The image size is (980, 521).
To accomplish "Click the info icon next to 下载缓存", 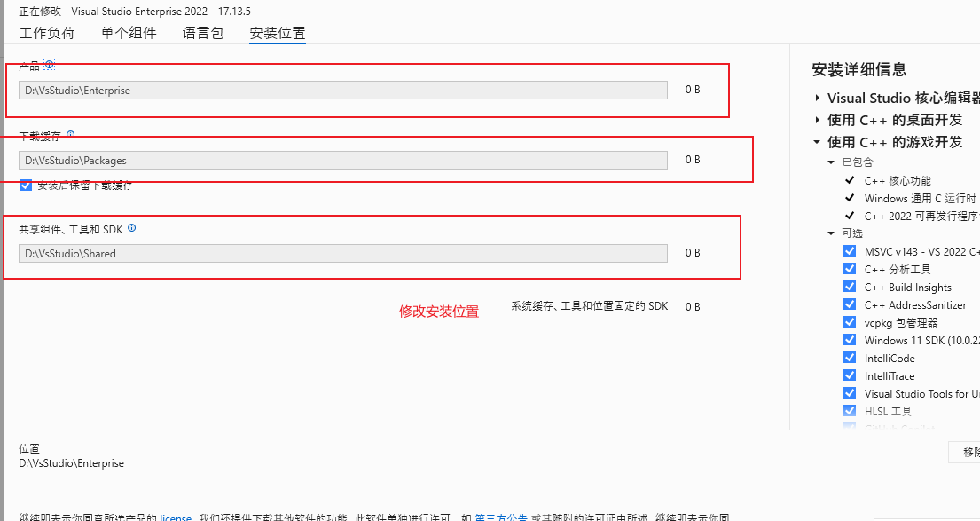I will [x=71, y=135].
